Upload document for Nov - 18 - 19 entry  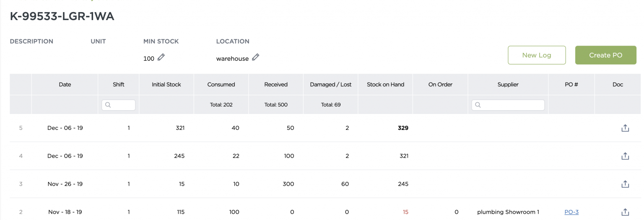[x=625, y=212]
